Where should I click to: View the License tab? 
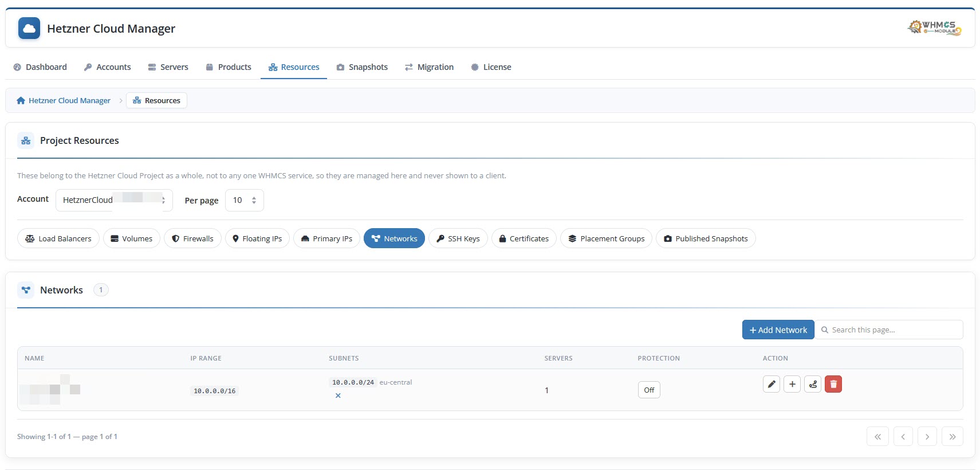tap(491, 67)
